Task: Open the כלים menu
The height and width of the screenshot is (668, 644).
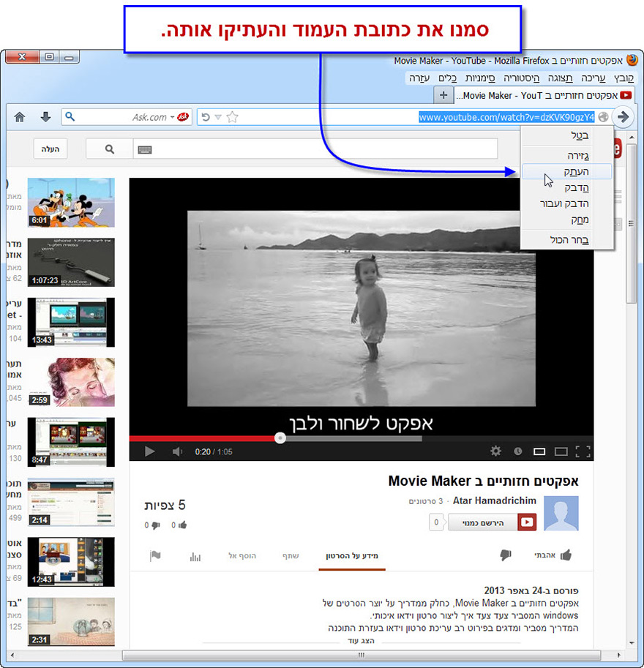Action: (x=448, y=78)
